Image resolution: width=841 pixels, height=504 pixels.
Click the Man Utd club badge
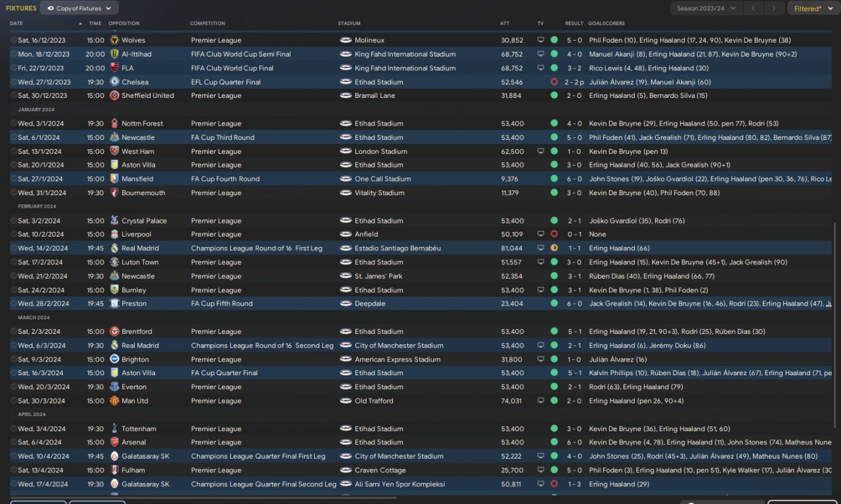tap(115, 401)
